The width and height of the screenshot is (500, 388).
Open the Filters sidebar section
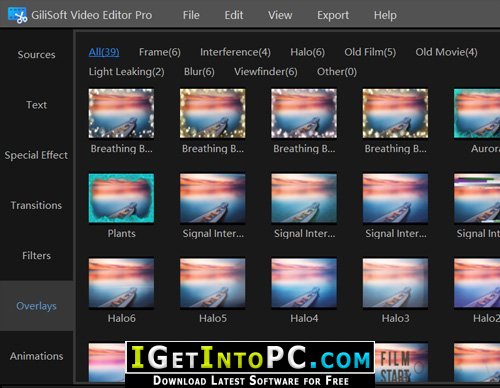pyautogui.click(x=36, y=256)
